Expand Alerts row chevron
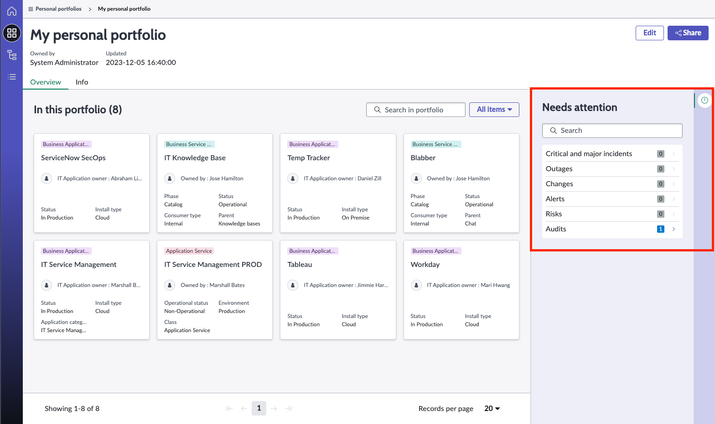 point(674,199)
